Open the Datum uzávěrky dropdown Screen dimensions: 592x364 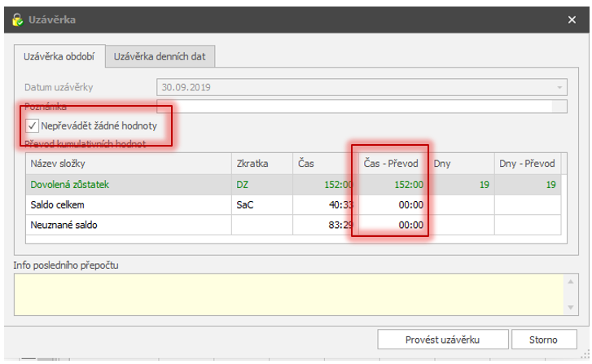click(x=559, y=88)
